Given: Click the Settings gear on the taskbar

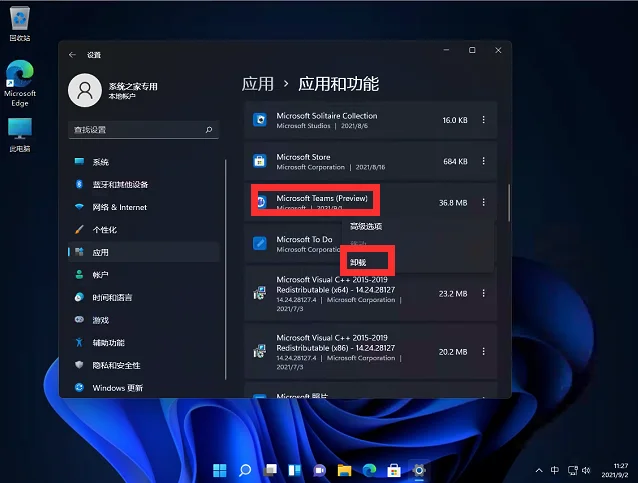Looking at the screenshot, I should tap(419, 470).
